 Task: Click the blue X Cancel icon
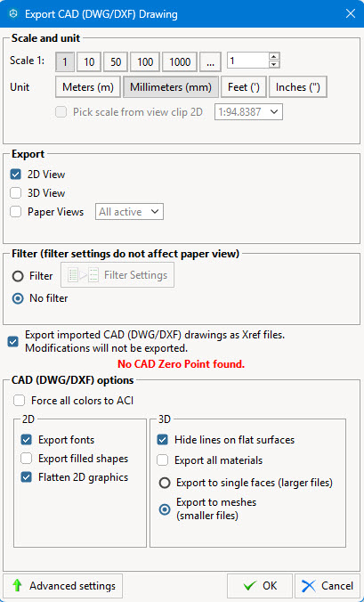point(309,585)
